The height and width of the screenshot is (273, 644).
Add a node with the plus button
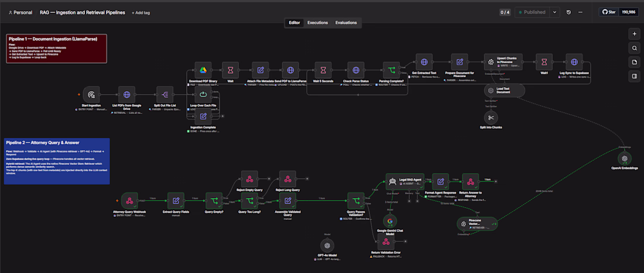[634, 34]
